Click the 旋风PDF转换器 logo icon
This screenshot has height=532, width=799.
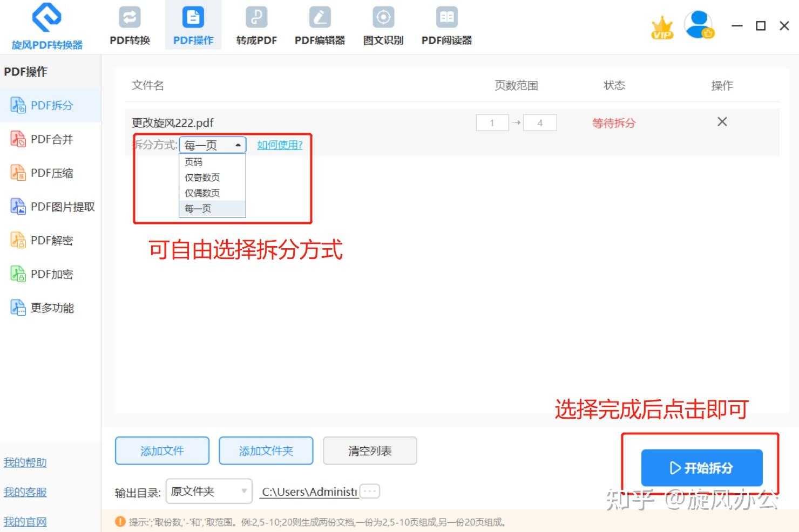(47, 17)
